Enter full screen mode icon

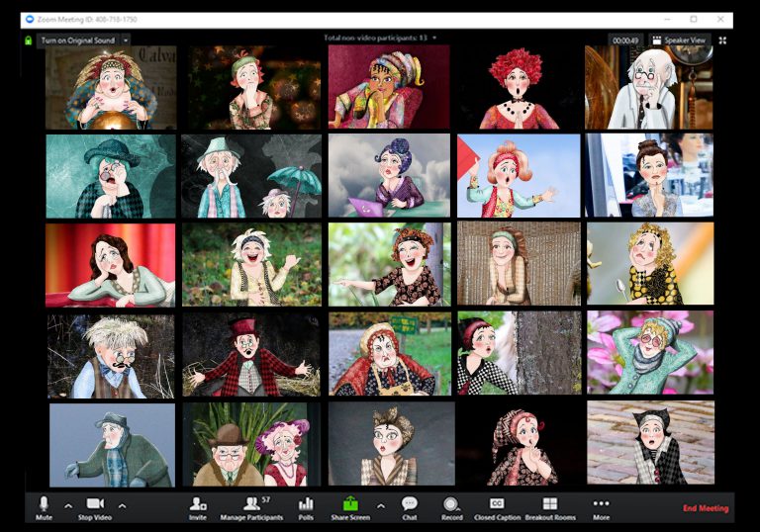(x=722, y=41)
